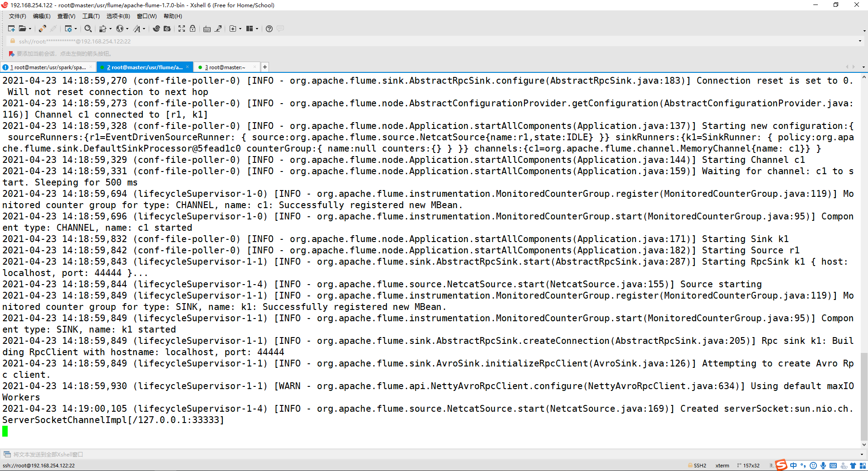Open the font settings icon

(x=137, y=29)
